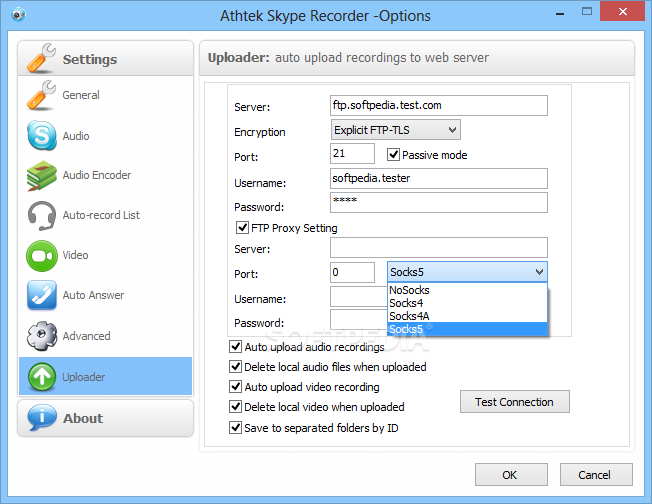Choose NoSocks from the list
Viewport: 652px width, 504px height.
467,290
